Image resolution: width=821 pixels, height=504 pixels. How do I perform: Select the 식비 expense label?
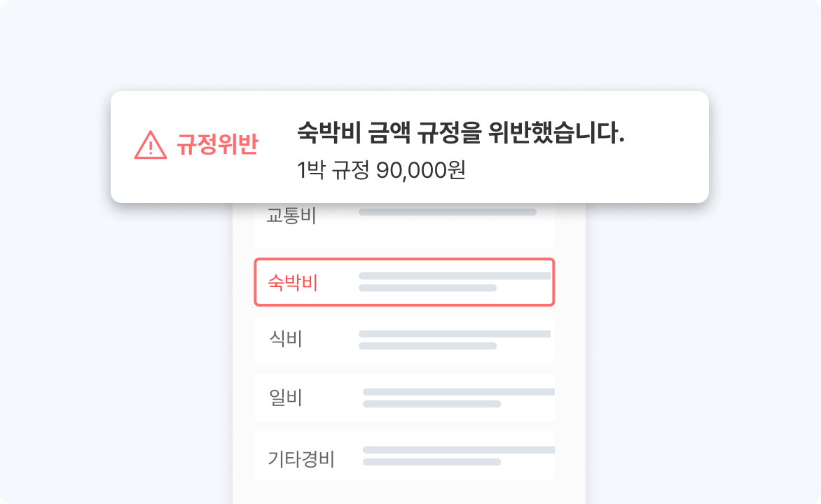point(286,340)
